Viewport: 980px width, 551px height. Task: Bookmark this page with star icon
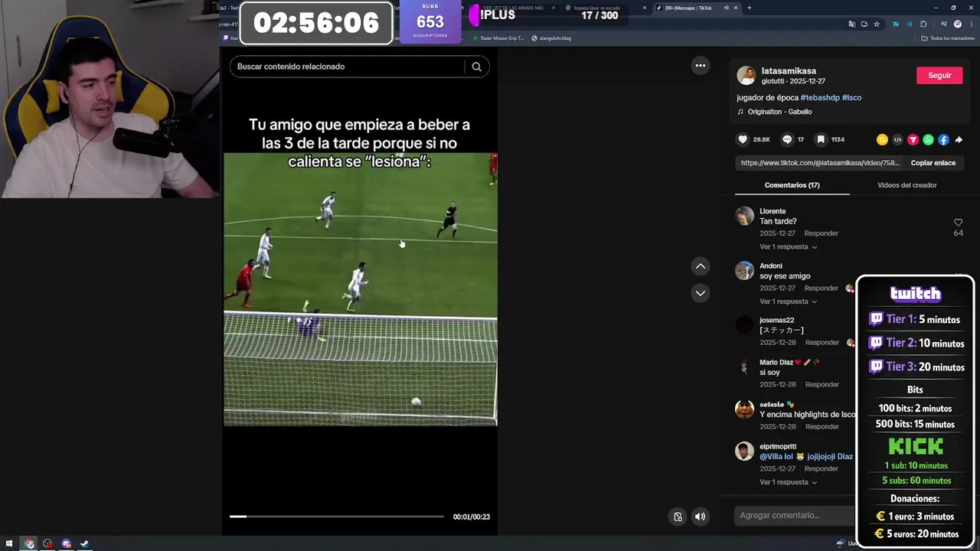click(x=877, y=24)
